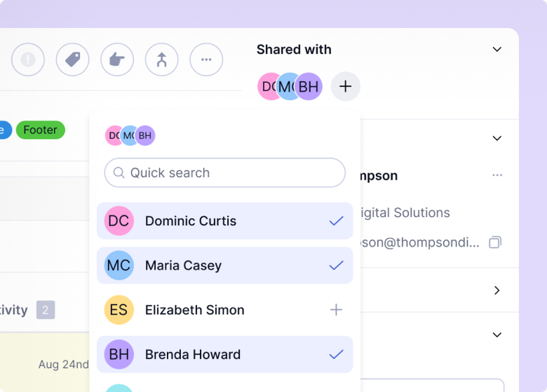This screenshot has width=547, height=392.
Task: Collapse the contact details section chevron
Action: 497,138
